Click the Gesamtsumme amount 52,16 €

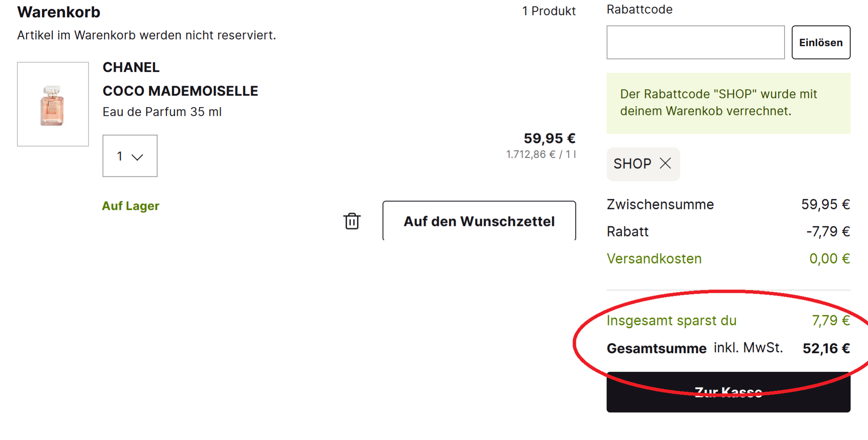pyautogui.click(x=826, y=348)
